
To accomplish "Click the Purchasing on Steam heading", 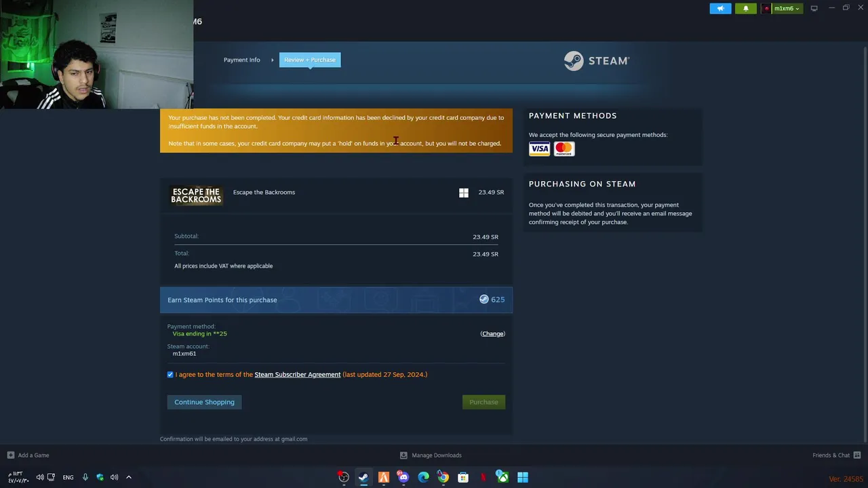I will [582, 184].
